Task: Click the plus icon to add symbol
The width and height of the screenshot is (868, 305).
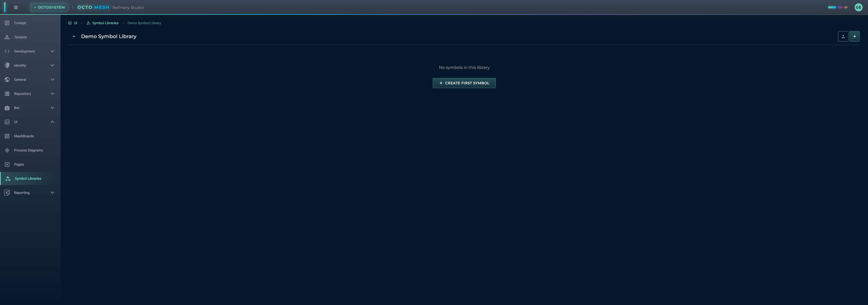Action: [854, 36]
